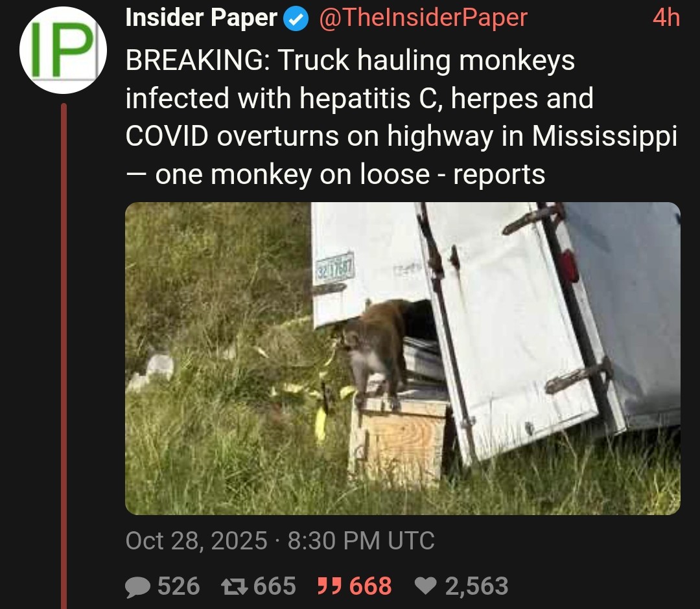Like the post with the heart icon
The image size is (700, 609).
(x=425, y=586)
